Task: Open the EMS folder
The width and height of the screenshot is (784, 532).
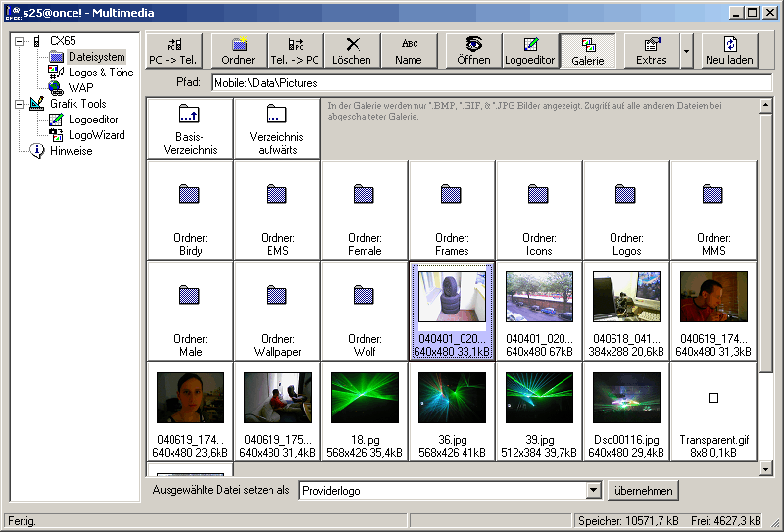Action: pyautogui.click(x=277, y=210)
